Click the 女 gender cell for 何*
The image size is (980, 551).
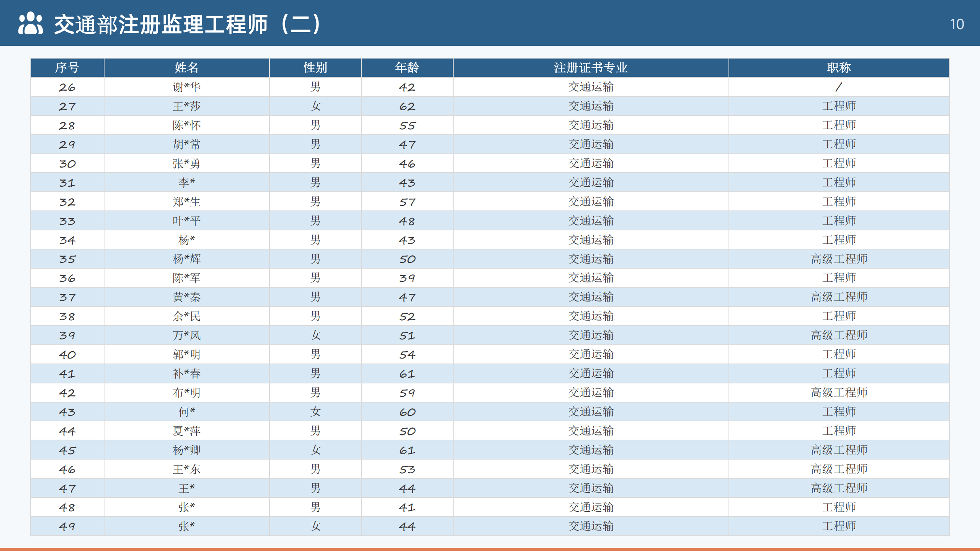315,412
